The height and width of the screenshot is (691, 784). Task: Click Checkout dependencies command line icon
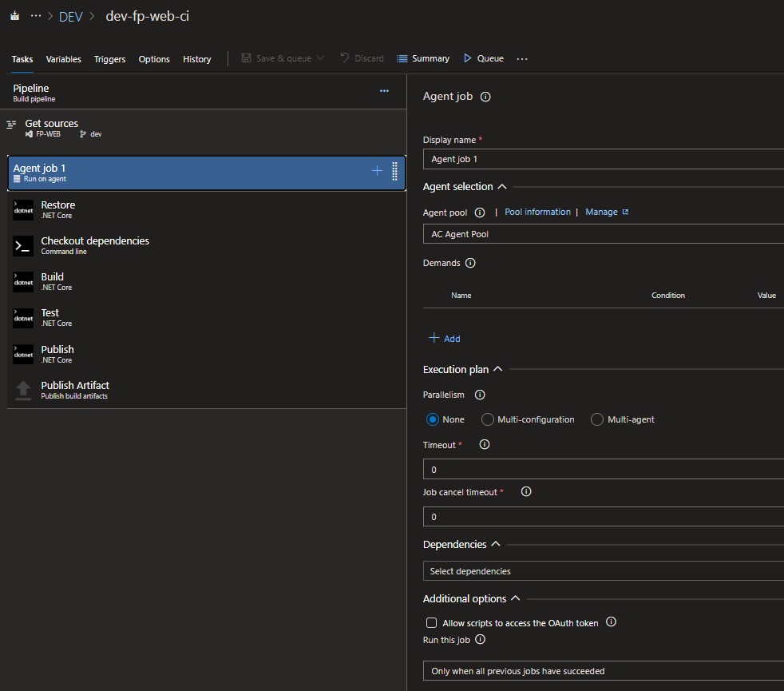(23, 246)
